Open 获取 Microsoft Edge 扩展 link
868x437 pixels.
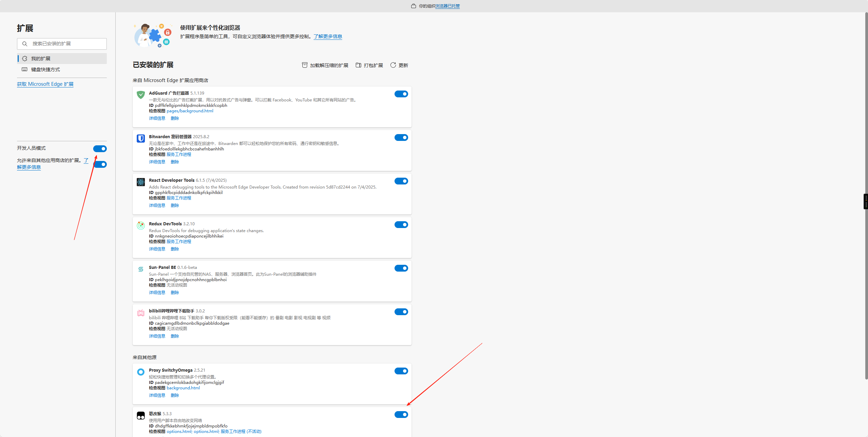point(45,84)
